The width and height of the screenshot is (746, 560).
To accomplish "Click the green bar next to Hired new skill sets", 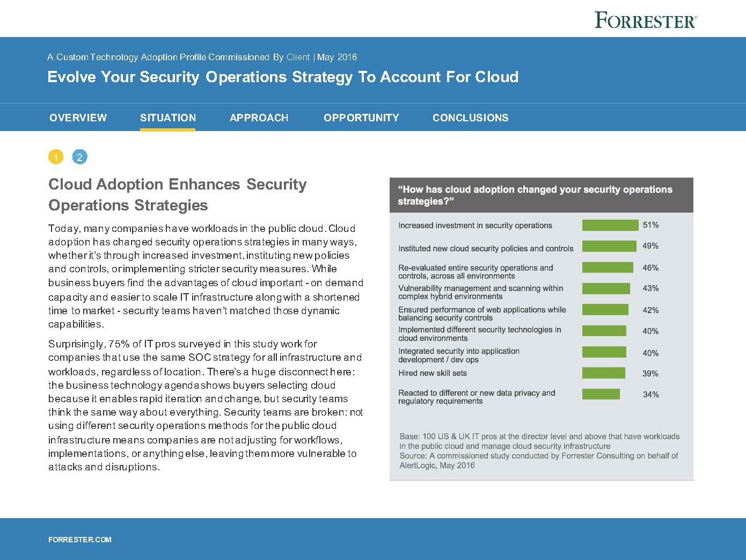I will [x=604, y=373].
